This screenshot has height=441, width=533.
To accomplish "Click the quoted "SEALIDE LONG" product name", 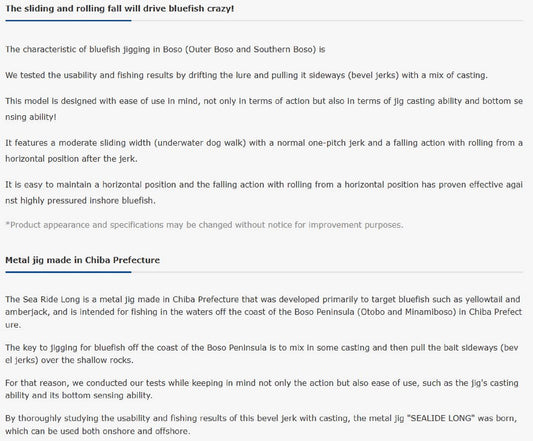I will click(441, 418).
